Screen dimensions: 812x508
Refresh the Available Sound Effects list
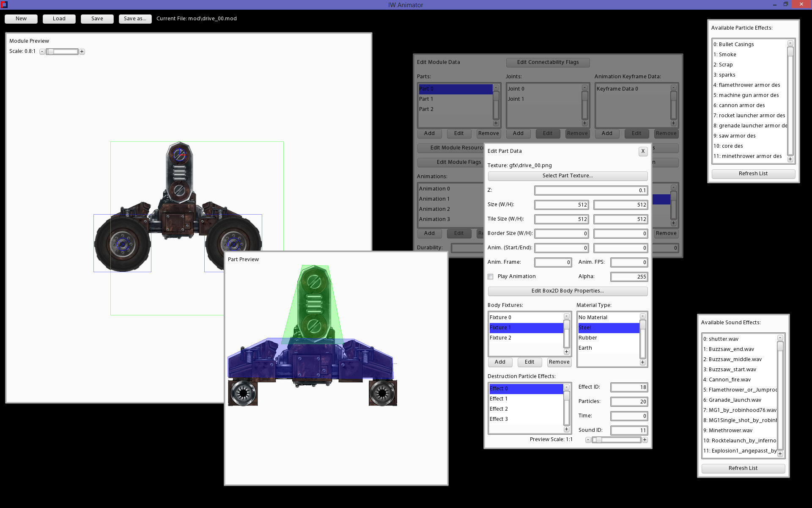743,468
